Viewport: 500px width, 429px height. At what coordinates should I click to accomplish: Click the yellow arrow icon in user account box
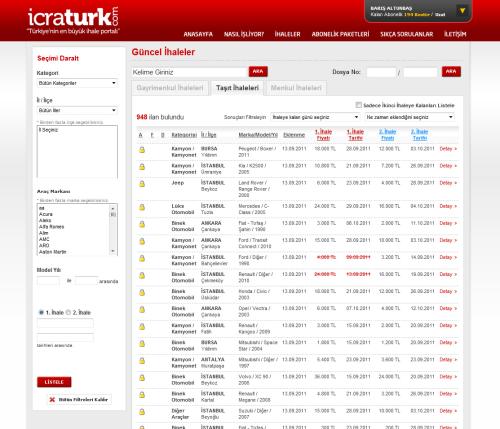tap(462, 11)
